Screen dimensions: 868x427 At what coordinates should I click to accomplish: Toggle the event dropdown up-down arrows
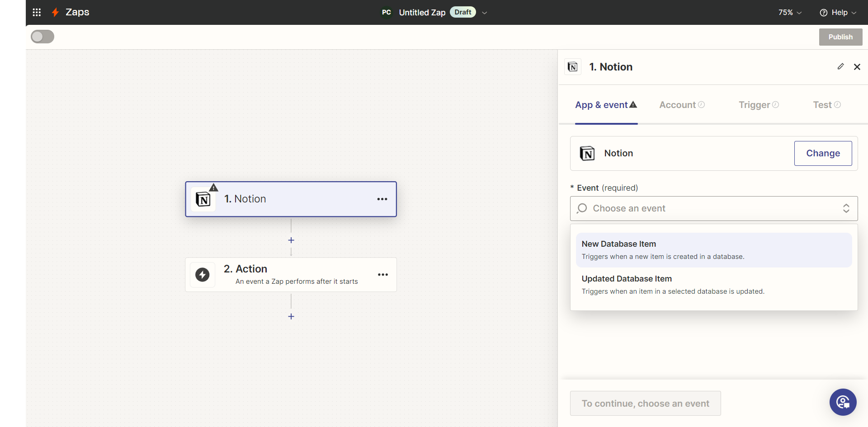(x=846, y=208)
